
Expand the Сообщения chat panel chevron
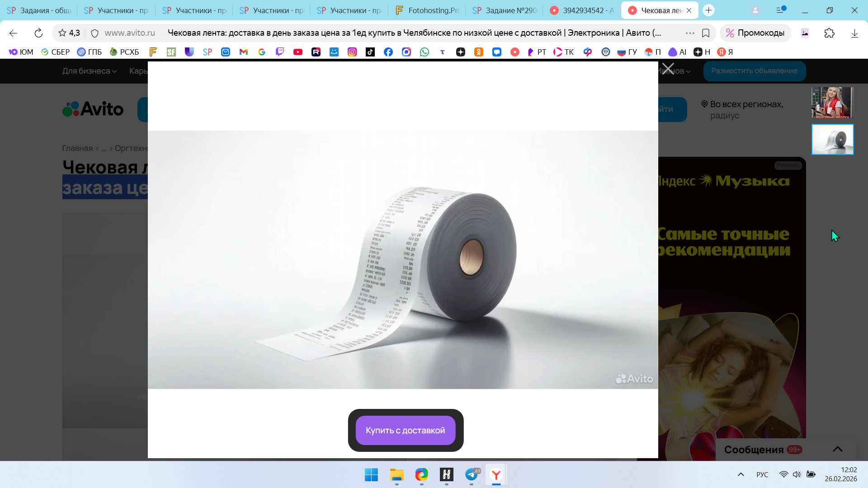[837, 449]
